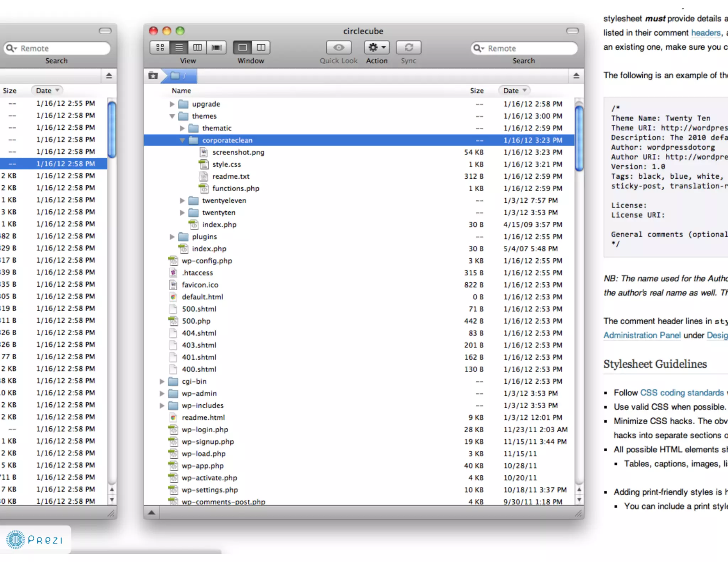Screen dimensions: 728x562
Task: Switch to icon view in circlecube toolbar
Action: (160, 48)
